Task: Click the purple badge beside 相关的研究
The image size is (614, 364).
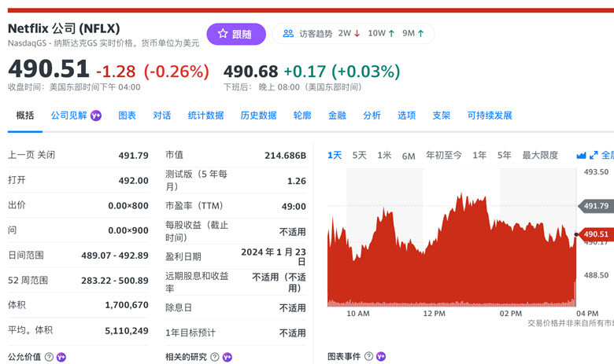Action: 227,357
